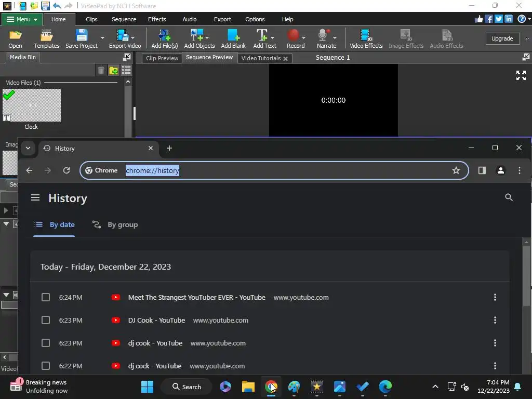Open actions menu for dj cock entry
Screen dimensions: 532x399
(x=495, y=366)
